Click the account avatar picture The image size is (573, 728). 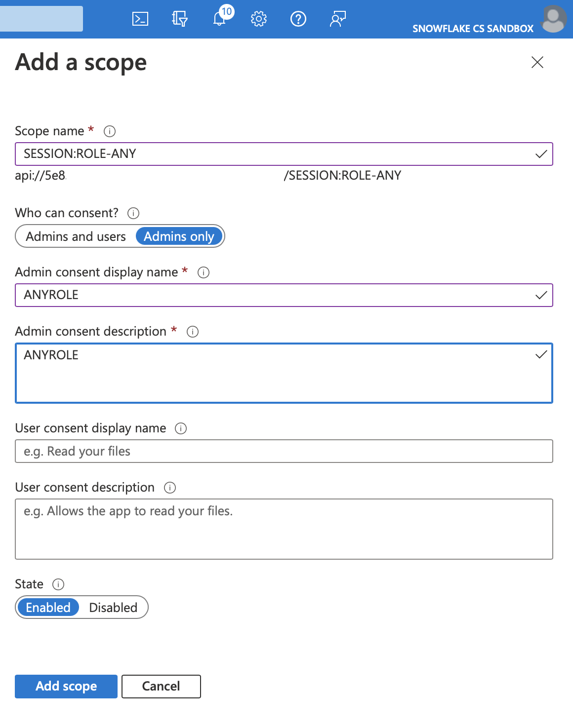pos(554,19)
